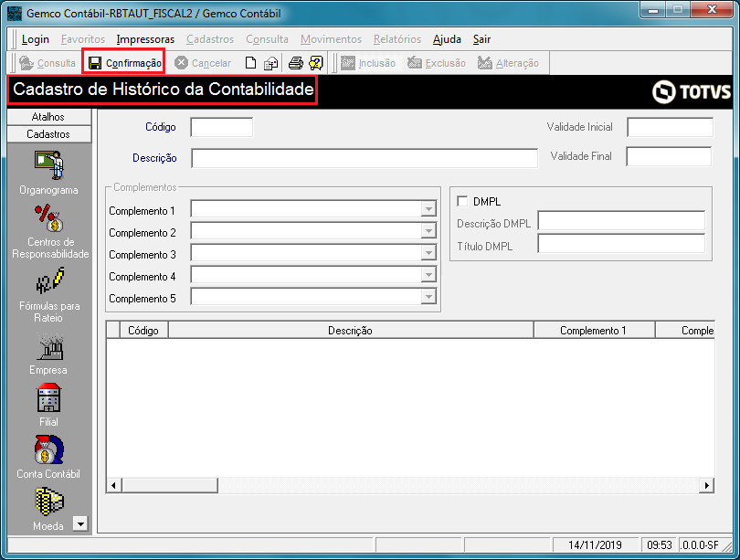The width and height of the screenshot is (740, 560).
Task: Click into the Código input field
Action: tap(222, 127)
